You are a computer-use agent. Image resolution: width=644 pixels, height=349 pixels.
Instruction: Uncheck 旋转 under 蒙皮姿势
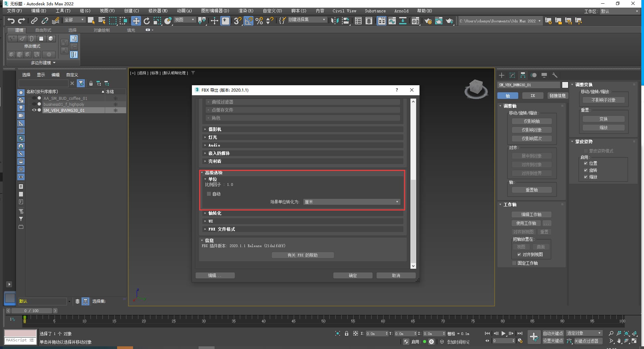click(586, 170)
